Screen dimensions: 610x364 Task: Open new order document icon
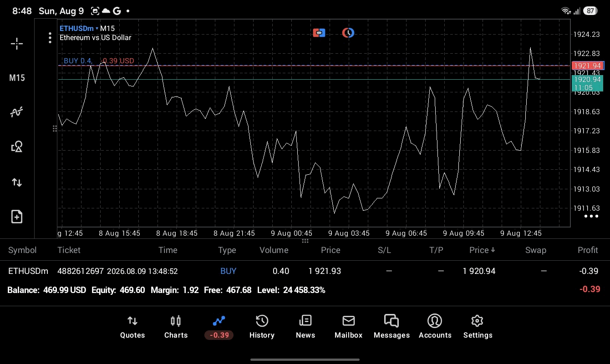17,217
